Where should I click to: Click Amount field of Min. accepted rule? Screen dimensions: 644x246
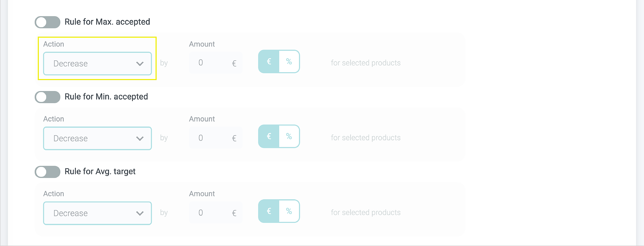(213, 138)
